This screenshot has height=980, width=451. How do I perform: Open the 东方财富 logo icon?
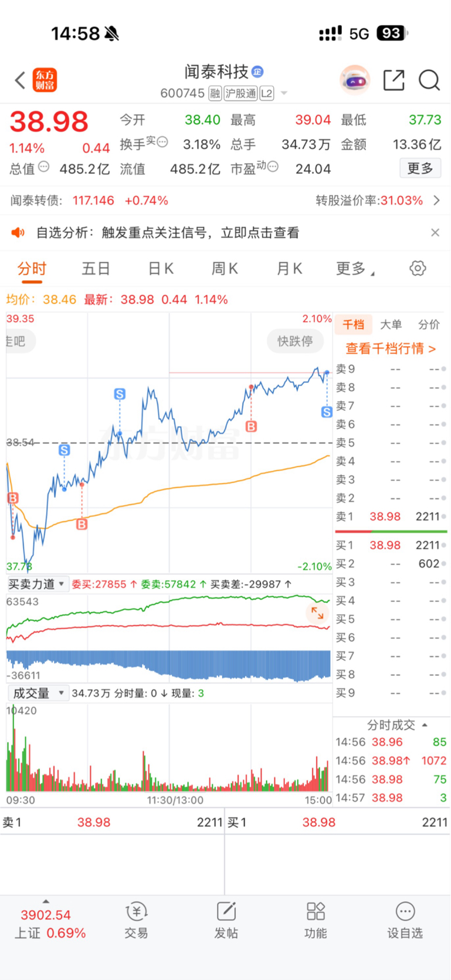pyautogui.click(x=45, y=80)
